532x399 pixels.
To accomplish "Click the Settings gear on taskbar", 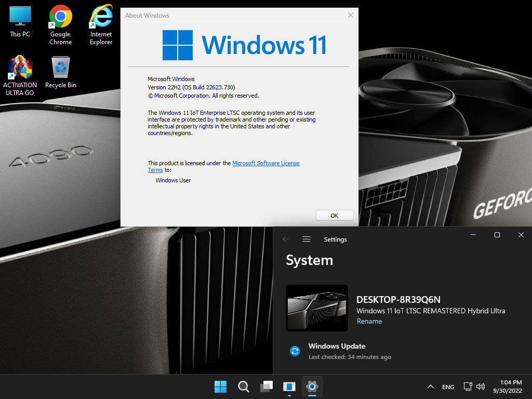I will [312, 387].
